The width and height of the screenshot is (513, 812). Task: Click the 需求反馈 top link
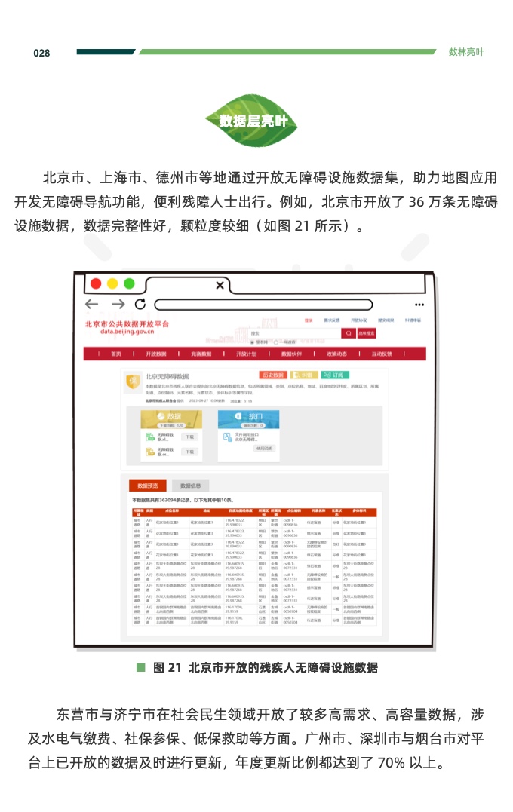tap(332, 320)
